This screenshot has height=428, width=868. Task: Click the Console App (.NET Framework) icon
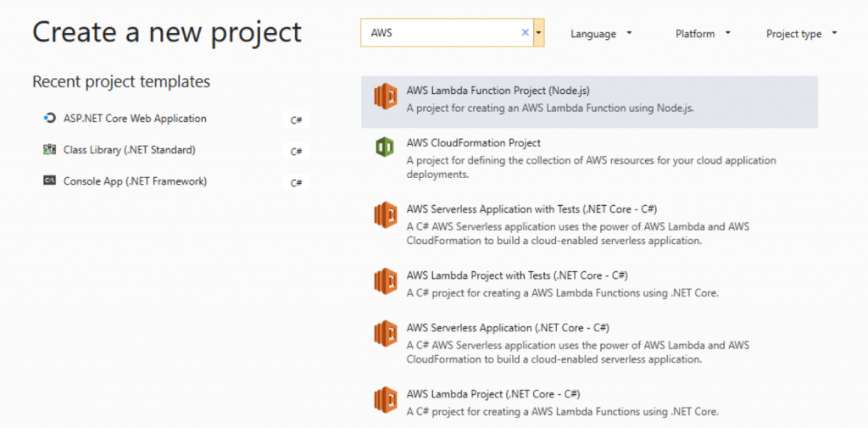(x=49, y=181)
